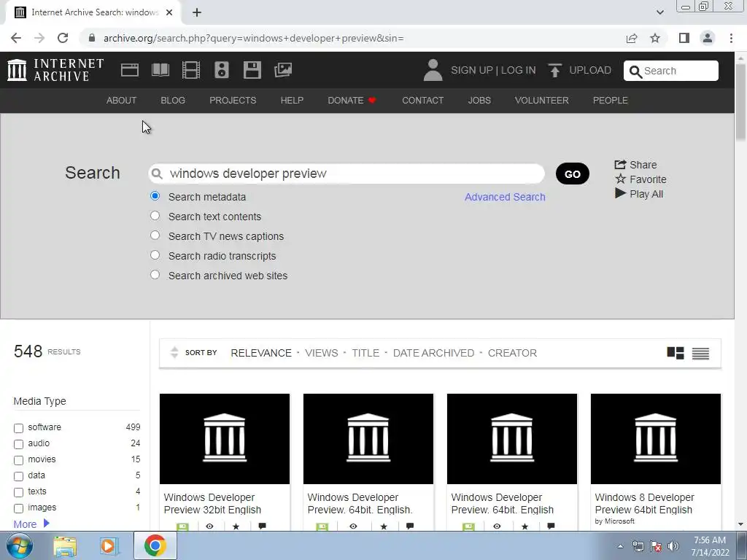Expand More media type filters
This screenshot has width=747, height=560.
31,524
